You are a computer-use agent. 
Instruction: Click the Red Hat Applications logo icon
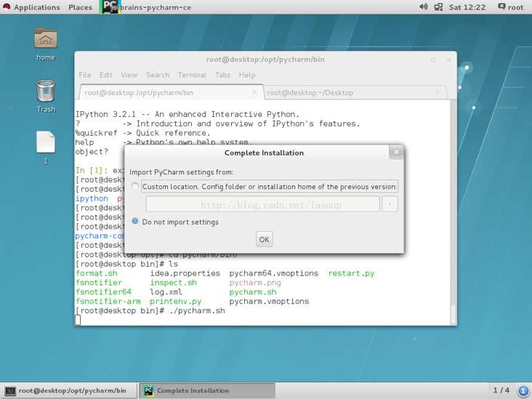coord(7,7)
